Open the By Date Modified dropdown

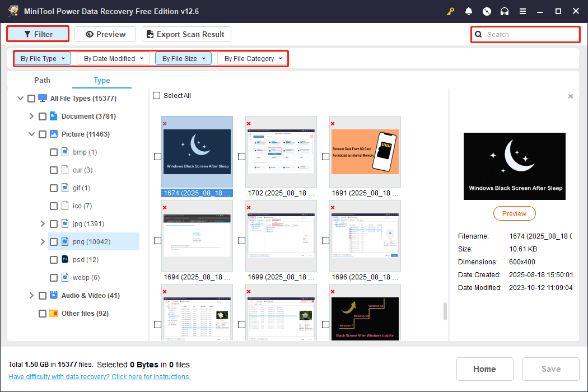113,58
